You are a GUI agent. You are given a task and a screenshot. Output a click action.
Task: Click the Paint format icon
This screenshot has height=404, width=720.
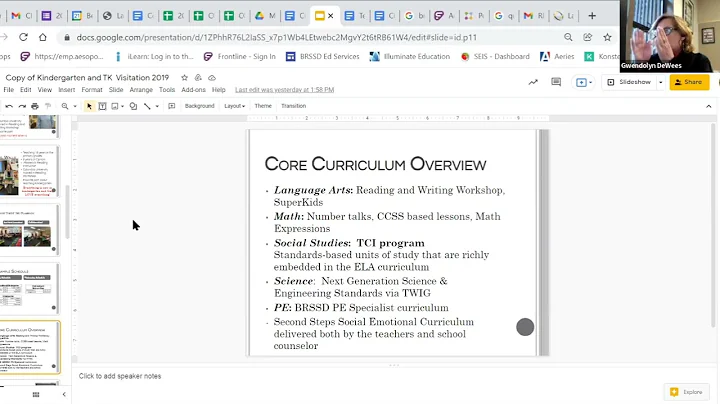click(48, 106)
